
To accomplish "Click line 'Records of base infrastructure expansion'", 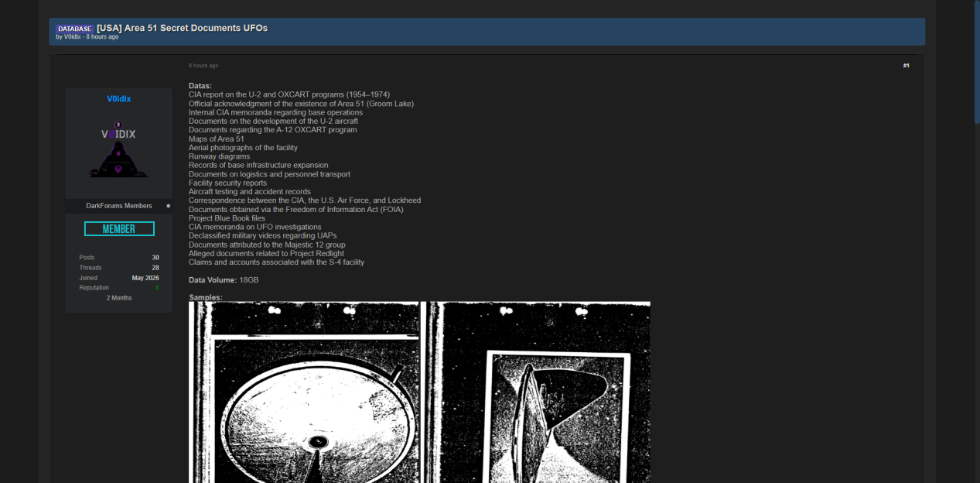I will pos(258,165).
